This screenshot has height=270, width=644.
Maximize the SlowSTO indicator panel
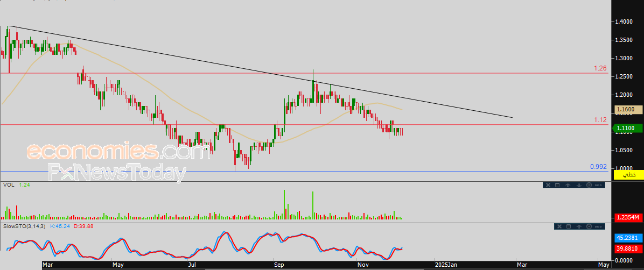coord(569,226)
